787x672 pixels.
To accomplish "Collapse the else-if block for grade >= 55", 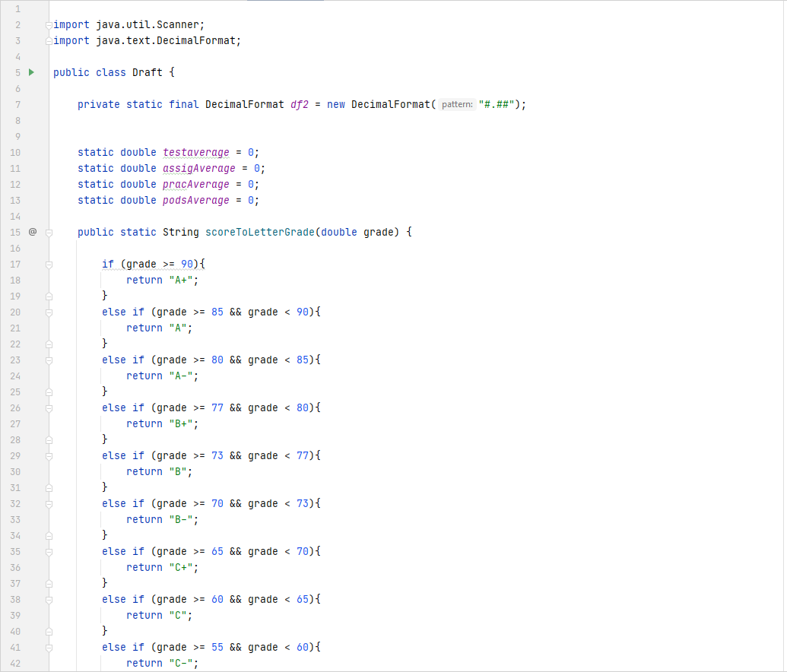I will click(48, 647).
